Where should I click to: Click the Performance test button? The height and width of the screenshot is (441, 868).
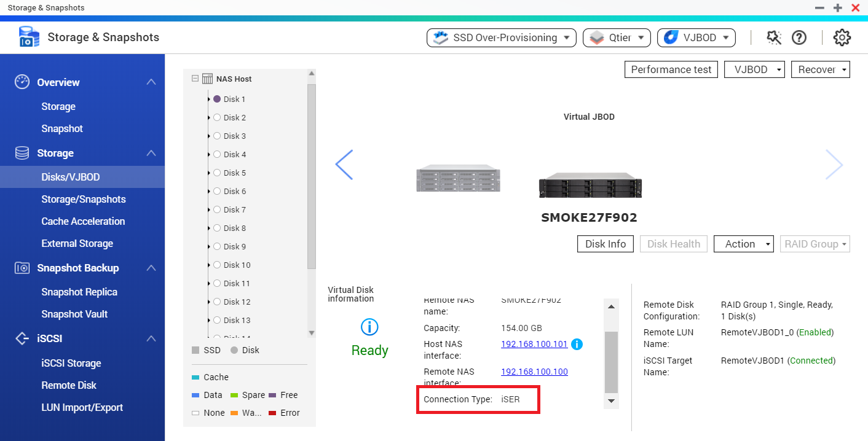[x=671, y=69]
